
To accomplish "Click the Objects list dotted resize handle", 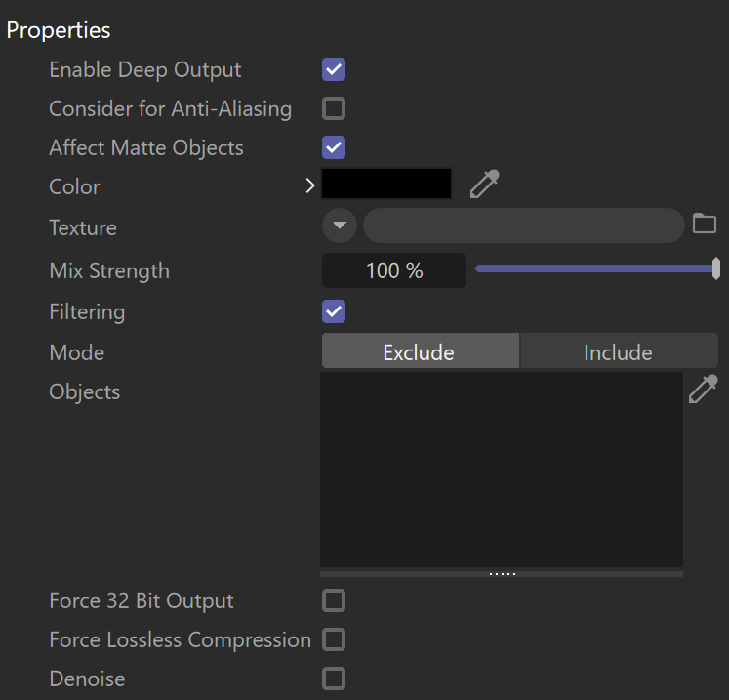I will pyautogui.click(x=502, y=574).
